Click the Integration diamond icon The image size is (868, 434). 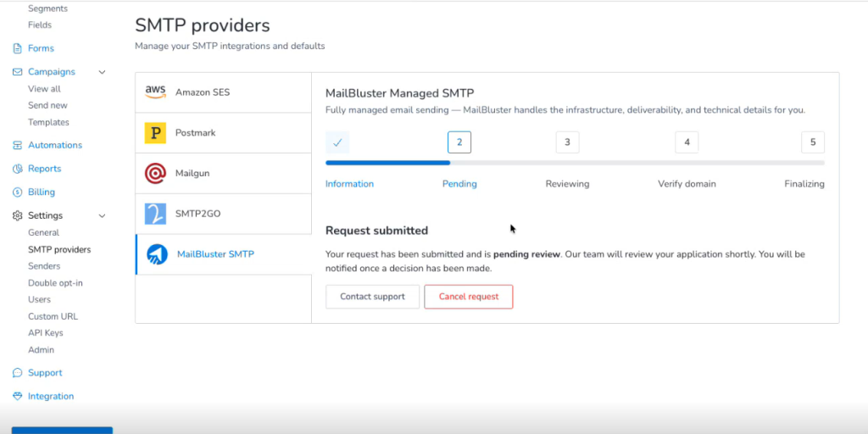coord(17,397)
